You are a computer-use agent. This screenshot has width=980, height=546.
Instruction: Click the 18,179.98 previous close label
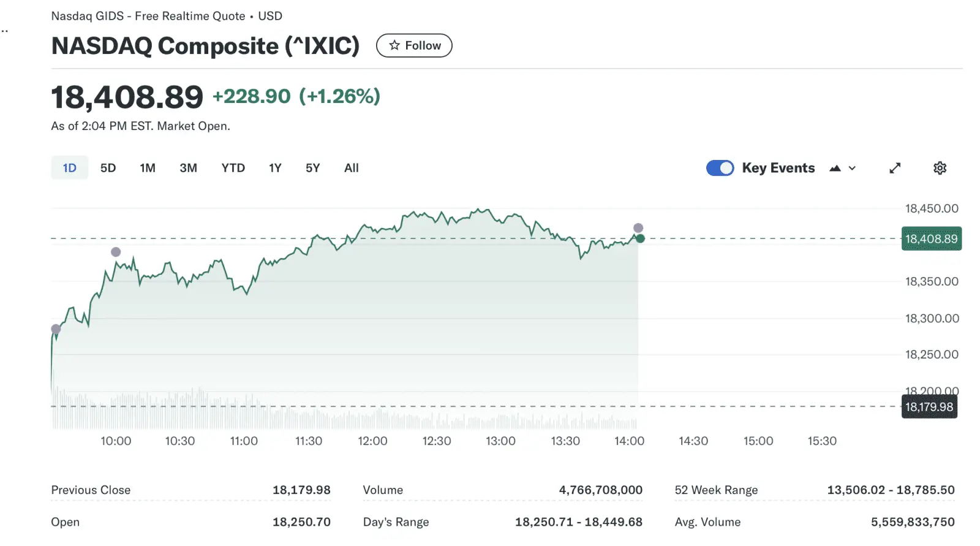(929, 407)
